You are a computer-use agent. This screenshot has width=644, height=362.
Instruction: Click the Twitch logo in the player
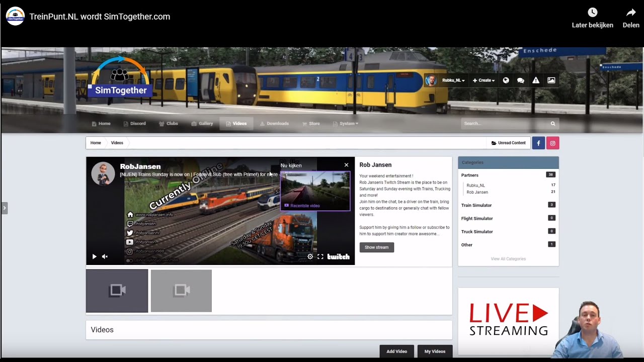[x=339, y=256]
